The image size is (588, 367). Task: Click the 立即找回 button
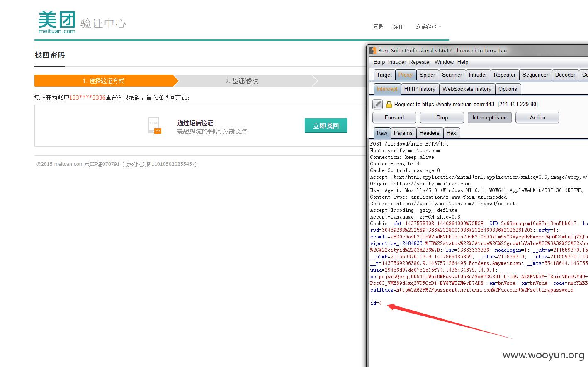pyautogui.click(x=326, y=126)
